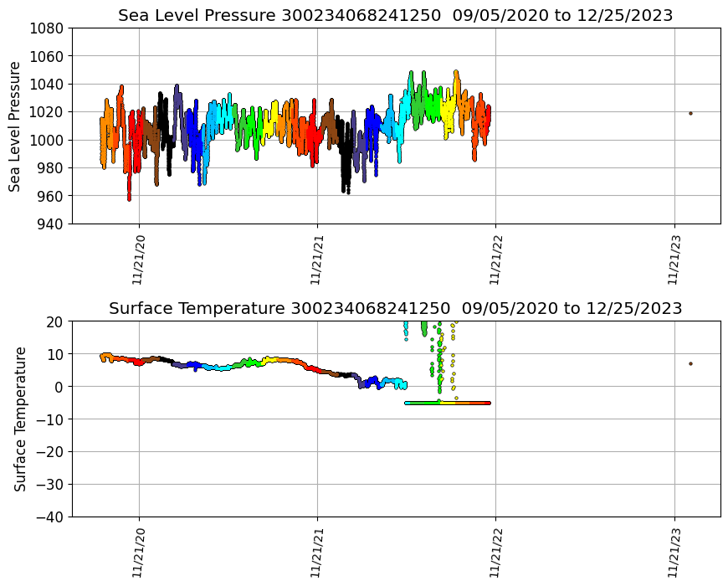
Task: Select the vertical Surface Temperature axis label
Action: 20,419
